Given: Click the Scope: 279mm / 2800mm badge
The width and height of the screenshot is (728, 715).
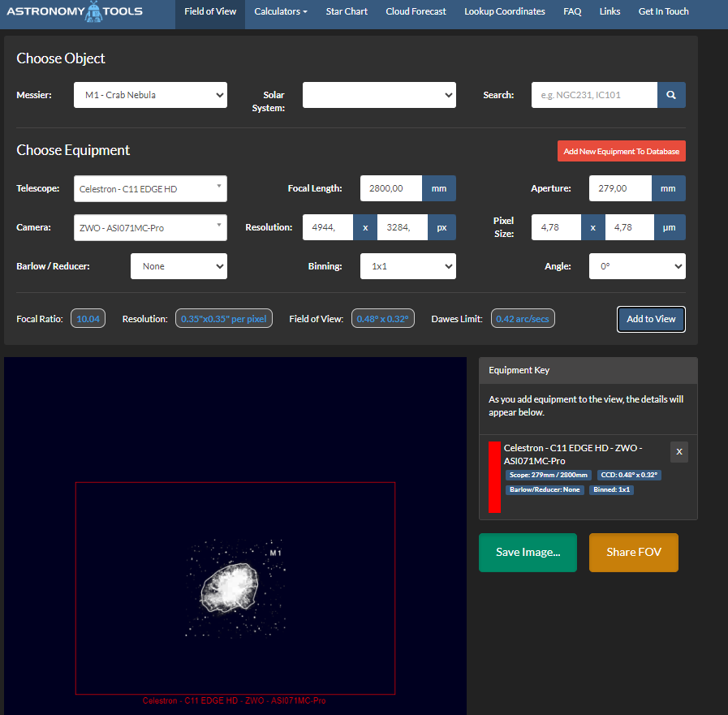Looking at the screenshot, I should 549,475.
